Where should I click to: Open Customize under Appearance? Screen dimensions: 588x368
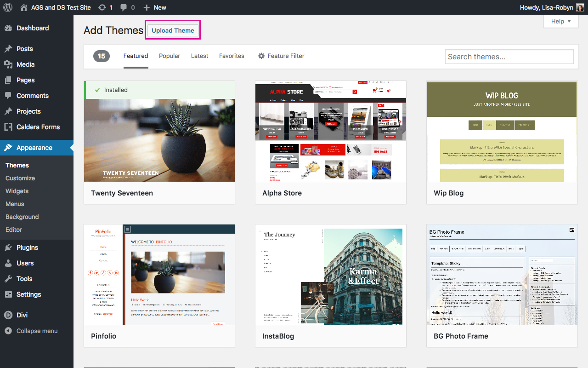(20, 178)
